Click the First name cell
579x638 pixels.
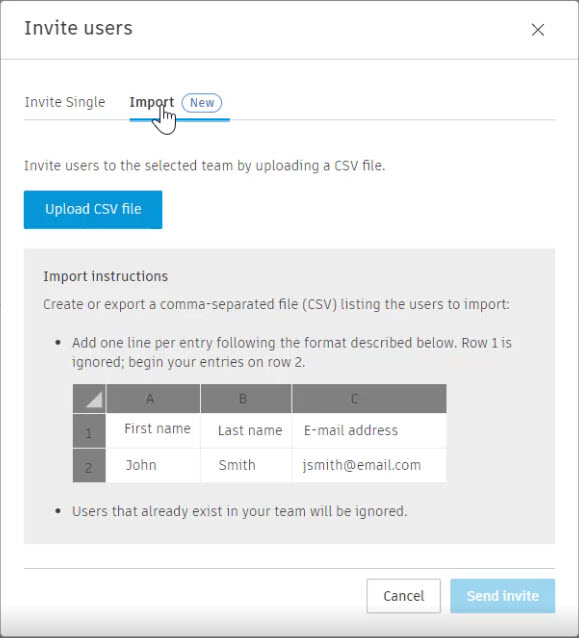pyautogui.click(x=153, y=431)
